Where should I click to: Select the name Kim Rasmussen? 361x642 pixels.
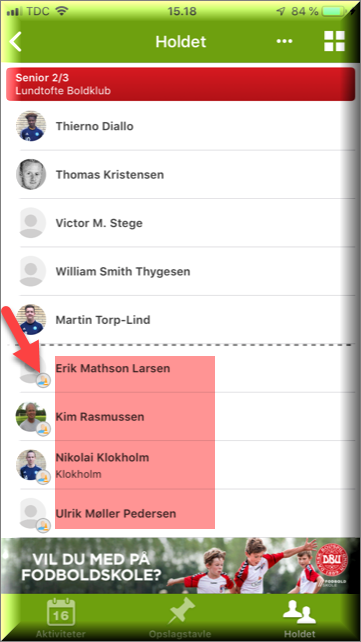pyautogui.click(x=100, y=417)
